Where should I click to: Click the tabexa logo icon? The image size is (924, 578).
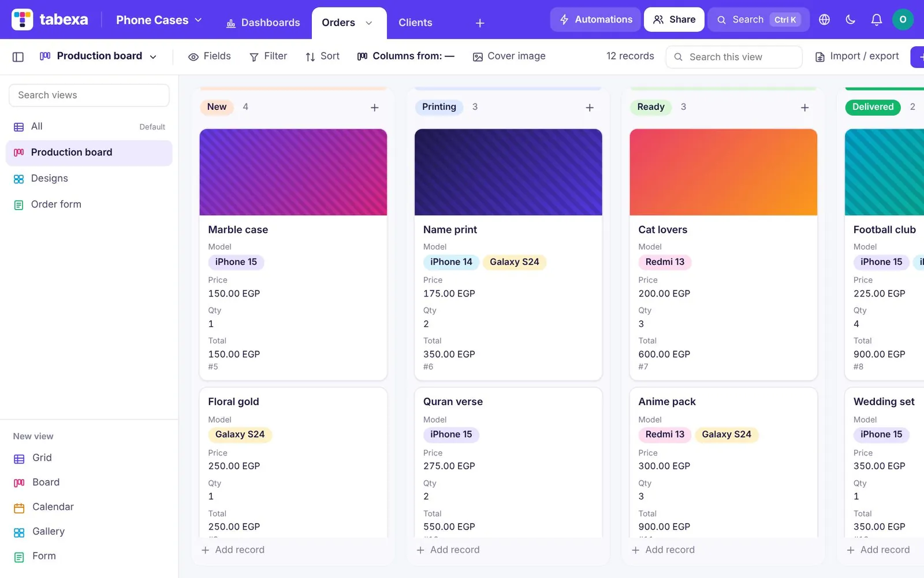tap(23, 20)
